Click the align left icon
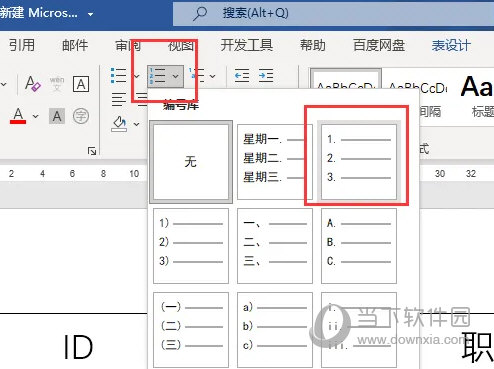This screenshot has height=369, width=494. [119, 99]
